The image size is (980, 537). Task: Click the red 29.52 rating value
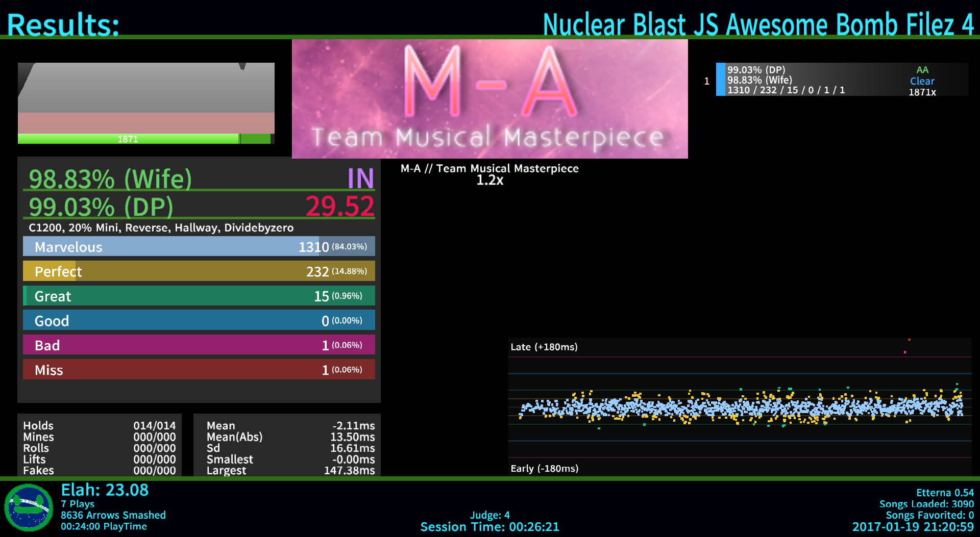[x=339, y=206]
